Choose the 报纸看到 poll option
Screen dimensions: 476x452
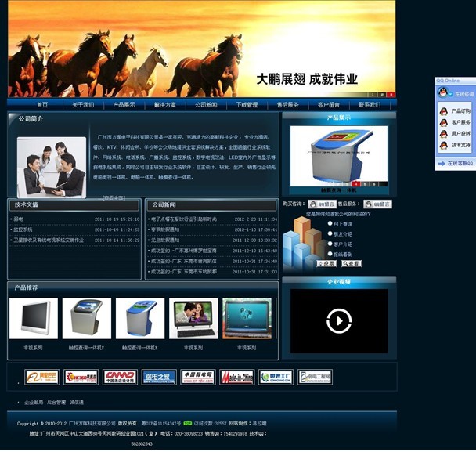pyautogui.click(x=330, y=254)
